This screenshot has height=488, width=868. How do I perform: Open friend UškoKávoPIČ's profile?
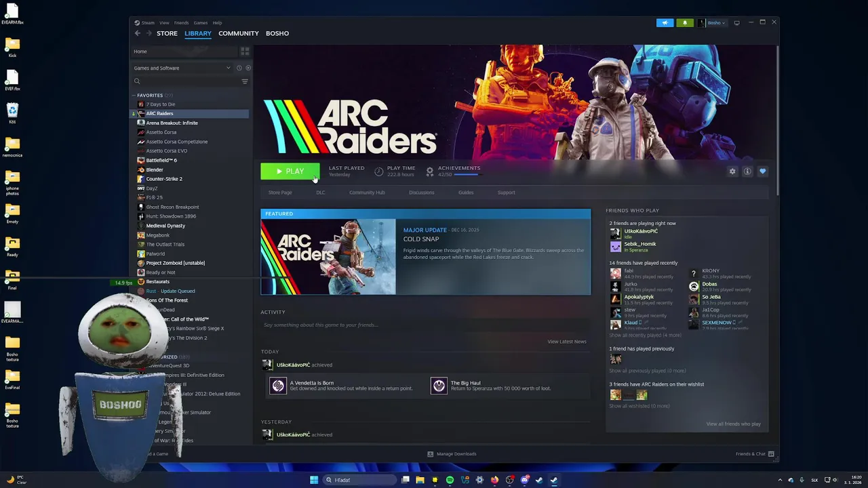pyautogui.click(x=640, y=231)
